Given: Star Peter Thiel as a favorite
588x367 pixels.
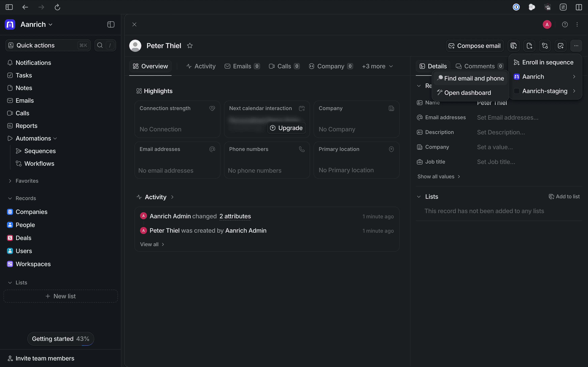Looking at the screenshot, I should pos(190,46).
